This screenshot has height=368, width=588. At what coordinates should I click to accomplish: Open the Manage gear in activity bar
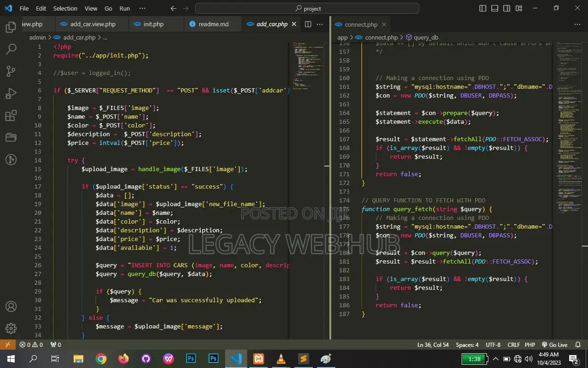click(11, 328)
